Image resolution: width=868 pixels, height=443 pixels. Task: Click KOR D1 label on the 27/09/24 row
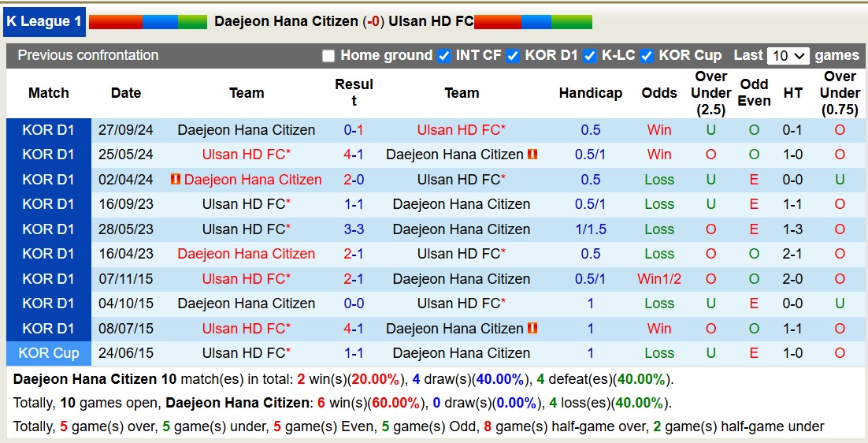[49, 130]
